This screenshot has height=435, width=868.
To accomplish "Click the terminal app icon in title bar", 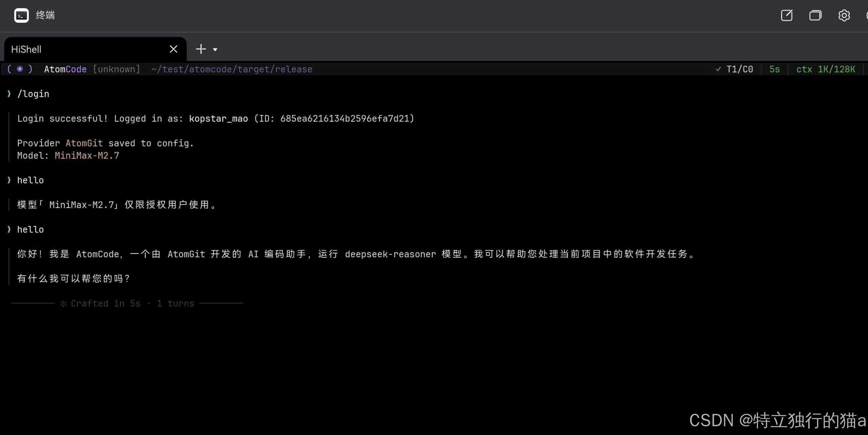I will [21, 16].
